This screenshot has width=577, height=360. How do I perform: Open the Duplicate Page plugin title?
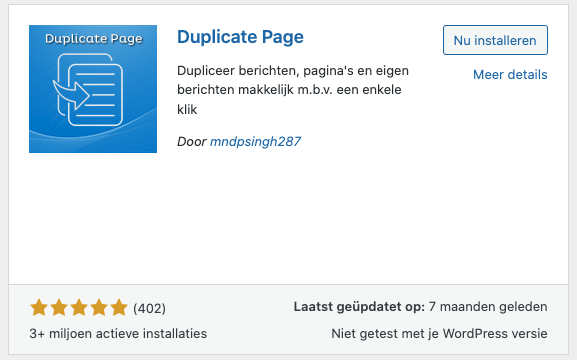240,37
